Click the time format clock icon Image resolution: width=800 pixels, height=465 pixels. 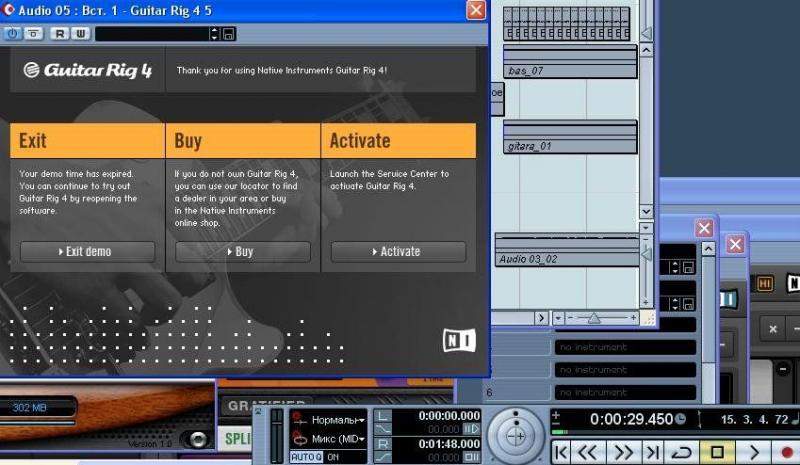point(681,419)
